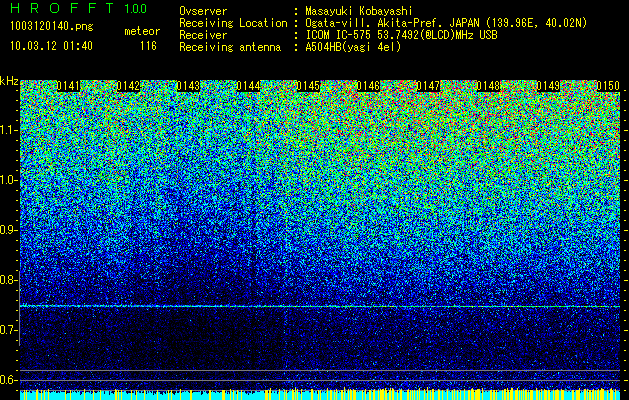Click the 0144 time marker
This screenshot has height=400, width=629.
tap(248, 86)
